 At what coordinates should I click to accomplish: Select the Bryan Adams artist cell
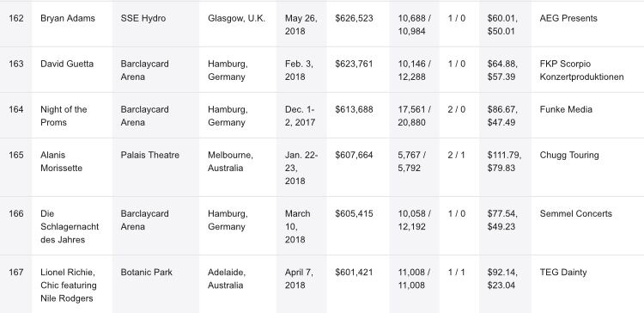[68, 18]
